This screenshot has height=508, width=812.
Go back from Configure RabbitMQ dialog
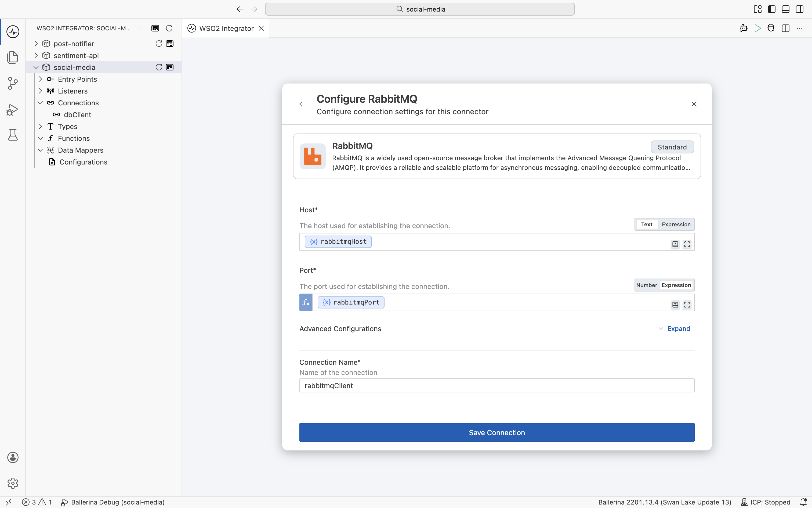(x=301, y=104)
